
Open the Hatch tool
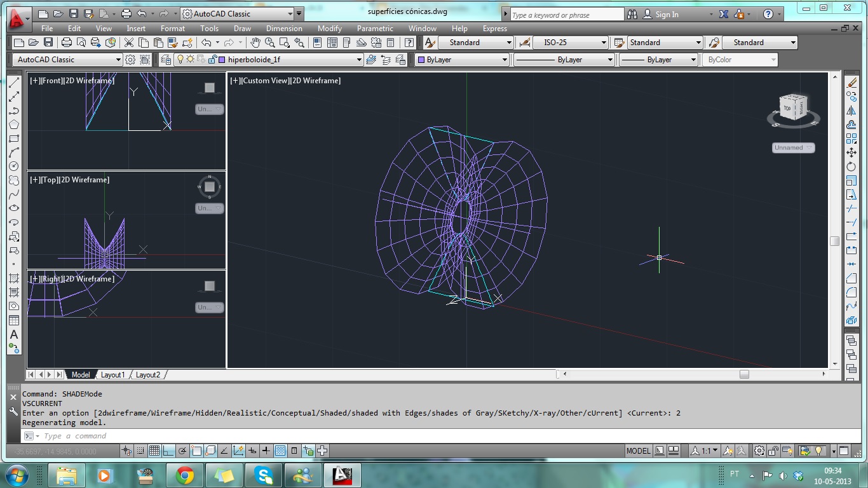14,278
